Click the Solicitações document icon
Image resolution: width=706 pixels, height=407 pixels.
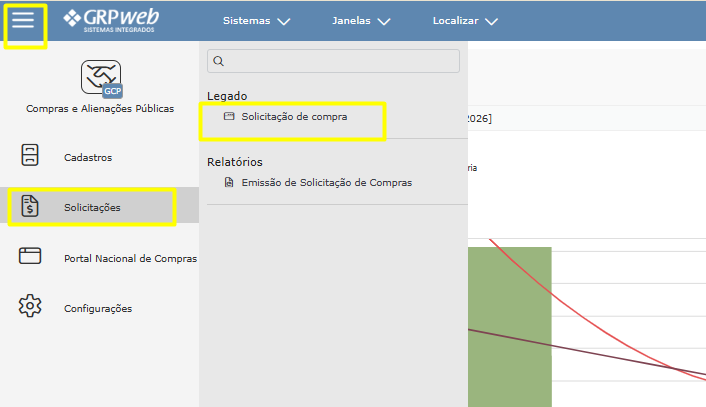(30, 207)
